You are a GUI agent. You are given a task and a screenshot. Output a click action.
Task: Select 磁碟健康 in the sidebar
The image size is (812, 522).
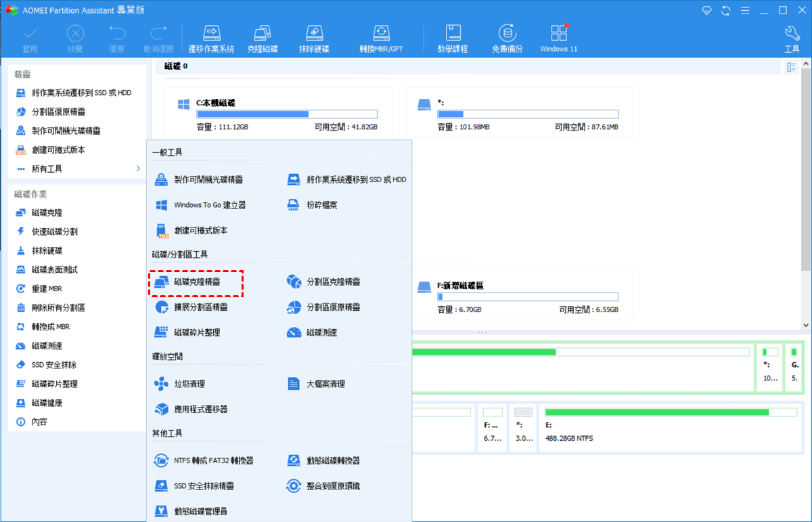coord(38,402)
